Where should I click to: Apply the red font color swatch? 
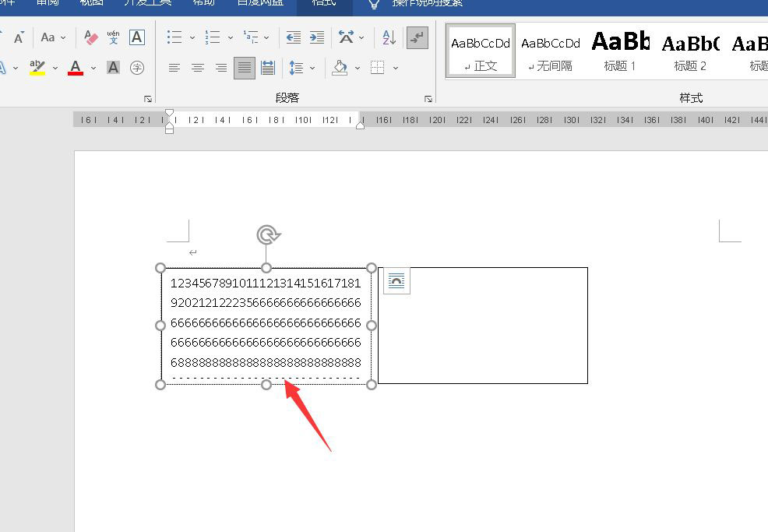pyautogui.click(x=76, y=69)
